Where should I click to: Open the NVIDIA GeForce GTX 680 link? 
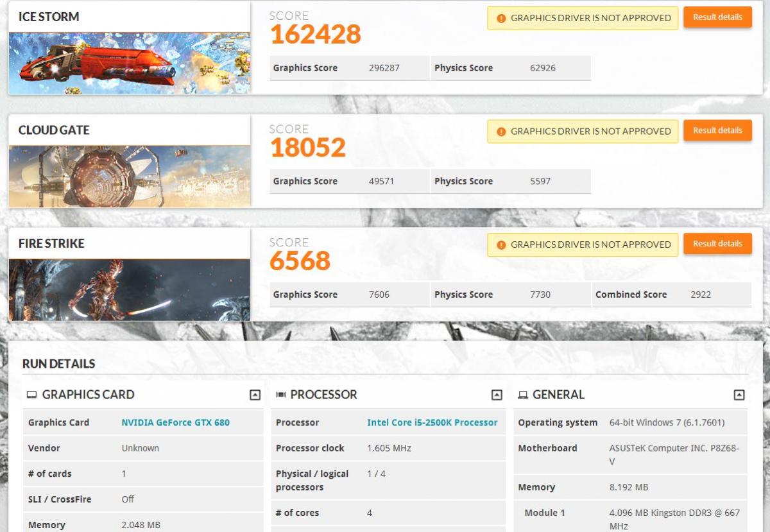175,422
